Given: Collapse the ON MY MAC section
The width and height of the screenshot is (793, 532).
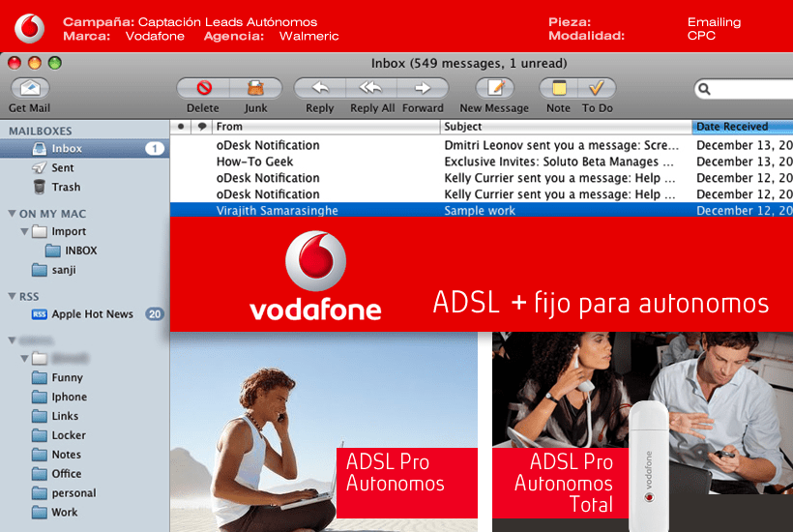Looking at the screenshot, I should [12, 214].
